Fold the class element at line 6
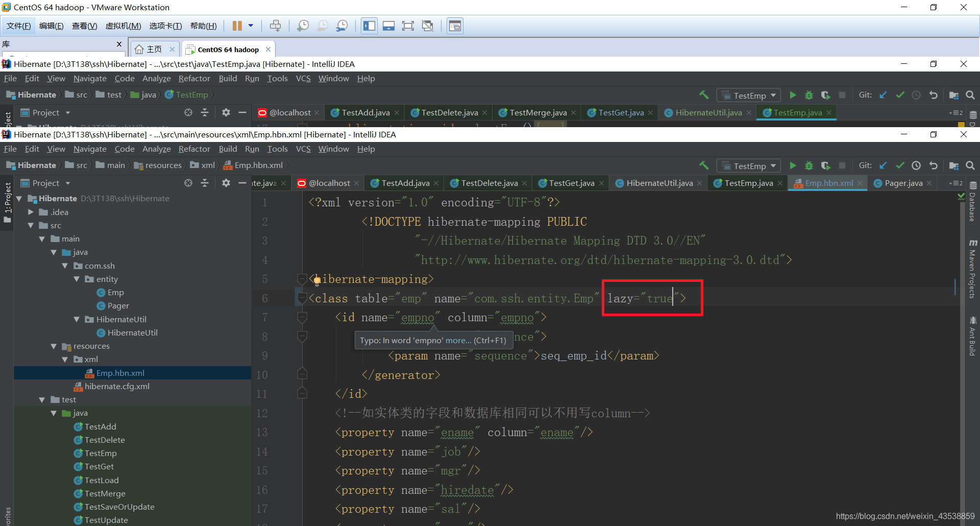This screenshot has width=980, height=526. (302, 298)
